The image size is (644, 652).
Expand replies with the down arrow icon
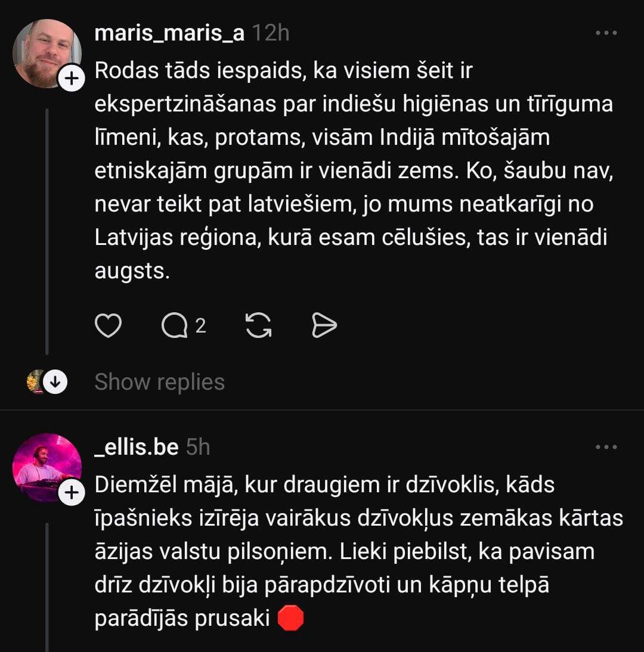point(55,382)
